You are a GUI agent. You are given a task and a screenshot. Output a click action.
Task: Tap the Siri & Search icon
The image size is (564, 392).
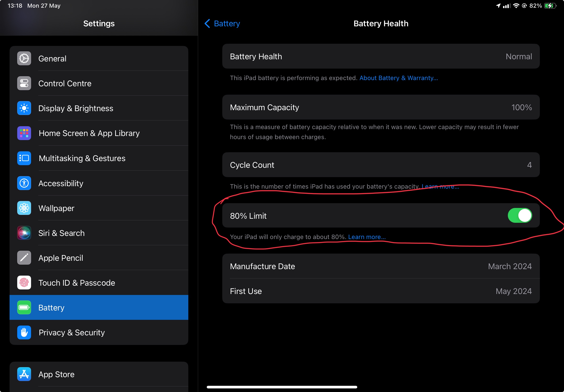click(x=24, y=233)
